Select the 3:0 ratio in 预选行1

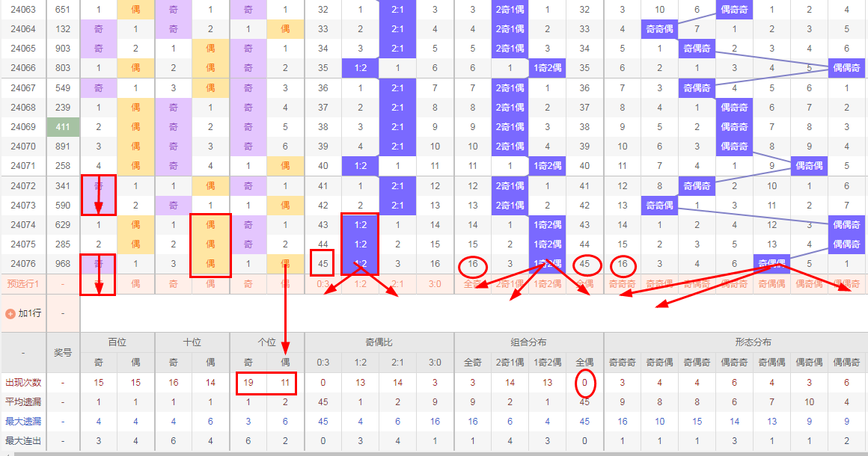point(435,283)
